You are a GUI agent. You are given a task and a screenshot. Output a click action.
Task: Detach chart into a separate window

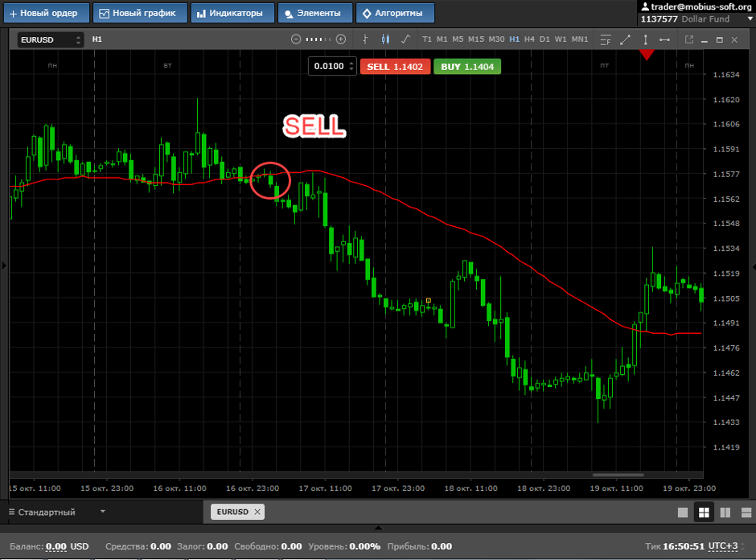[689, 39]
